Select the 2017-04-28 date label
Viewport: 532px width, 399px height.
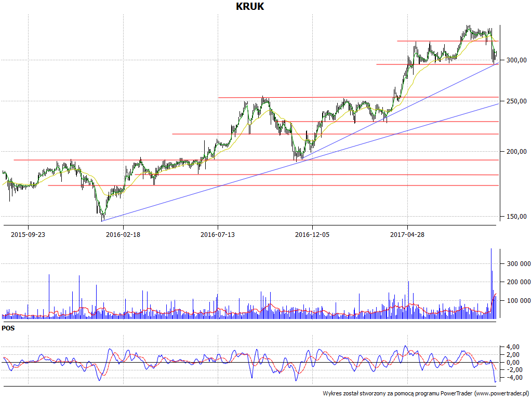pyautogui.click(x=407, y=234)
